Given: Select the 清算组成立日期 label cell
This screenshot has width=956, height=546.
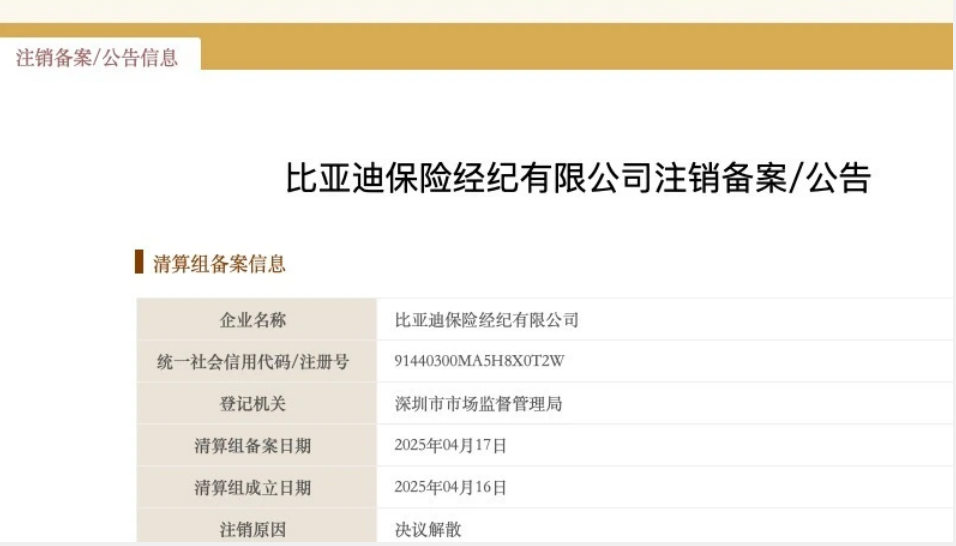Looking at the screenshot, I should (257, 488).
